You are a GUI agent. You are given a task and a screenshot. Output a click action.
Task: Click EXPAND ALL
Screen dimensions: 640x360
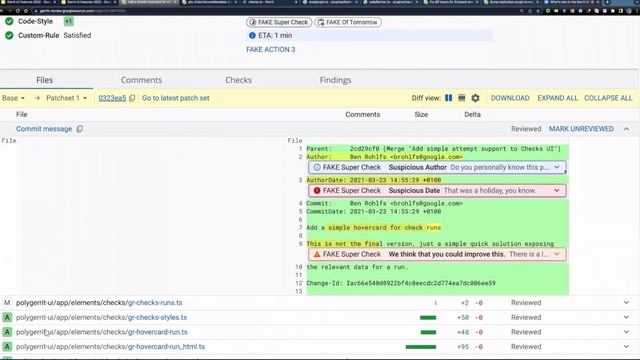click(557, 98)
